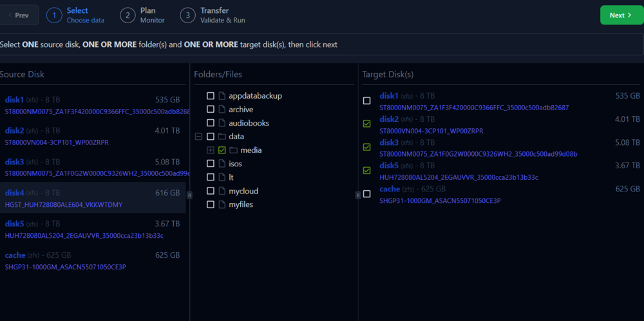Select the isos checkbox
The image size is (644, 321).
(211, 164)
